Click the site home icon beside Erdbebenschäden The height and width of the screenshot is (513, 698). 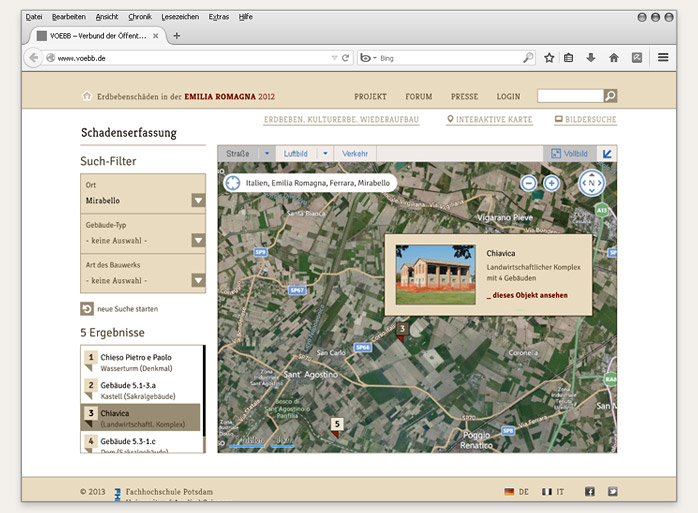point(87,96)
